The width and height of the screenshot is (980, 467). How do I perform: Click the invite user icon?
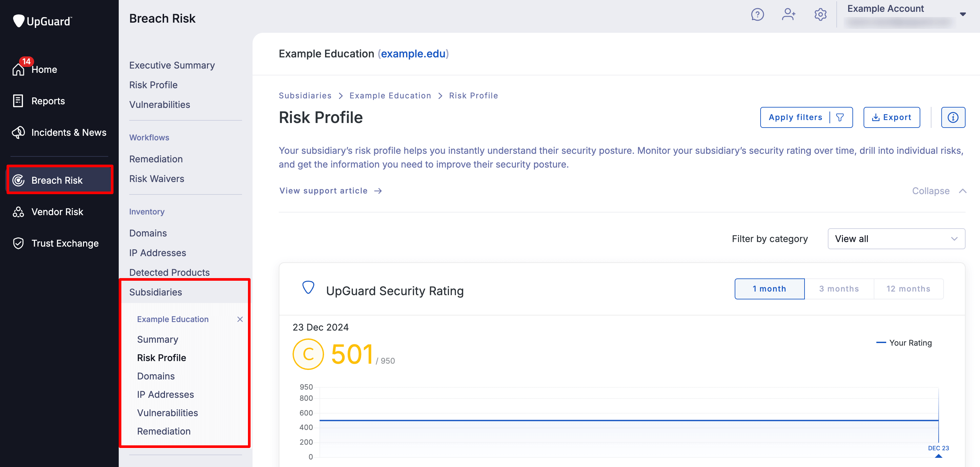point(789,14)
